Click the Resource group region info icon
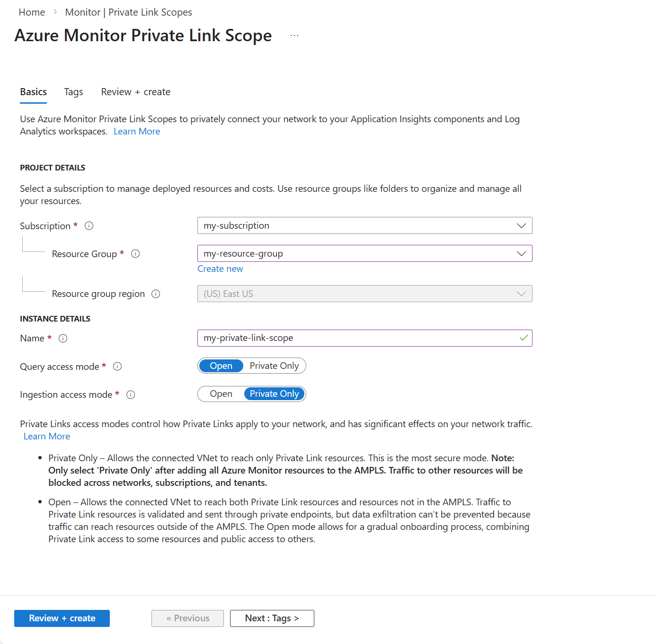This screenshot has width=657, height=644. click(x=156, y=294)
